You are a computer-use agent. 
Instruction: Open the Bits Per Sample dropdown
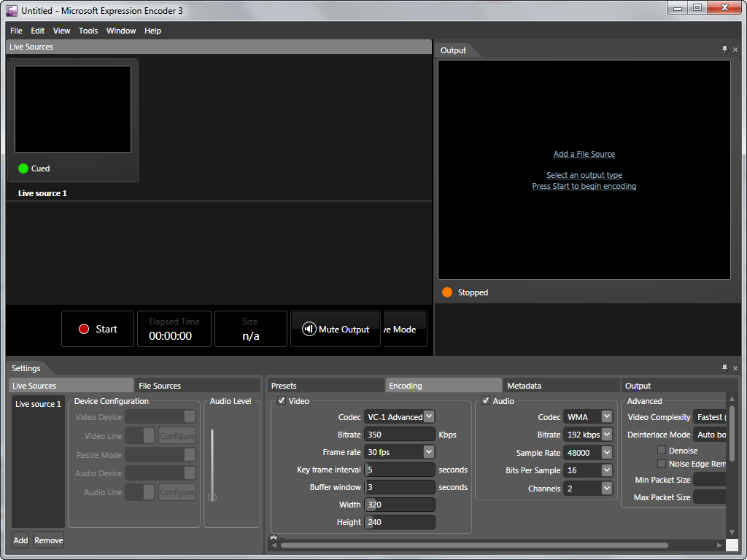point(588,470)
